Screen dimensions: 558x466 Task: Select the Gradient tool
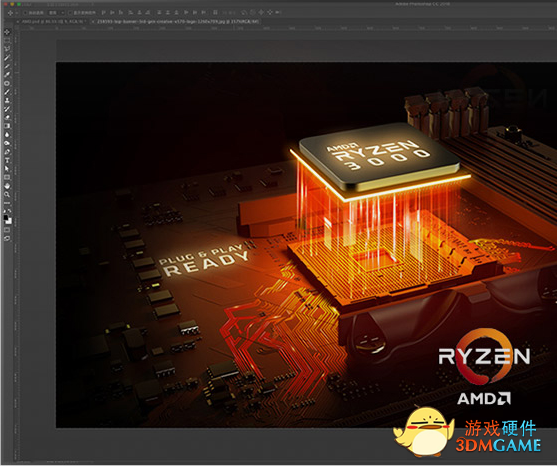click(x=7, y=126)
